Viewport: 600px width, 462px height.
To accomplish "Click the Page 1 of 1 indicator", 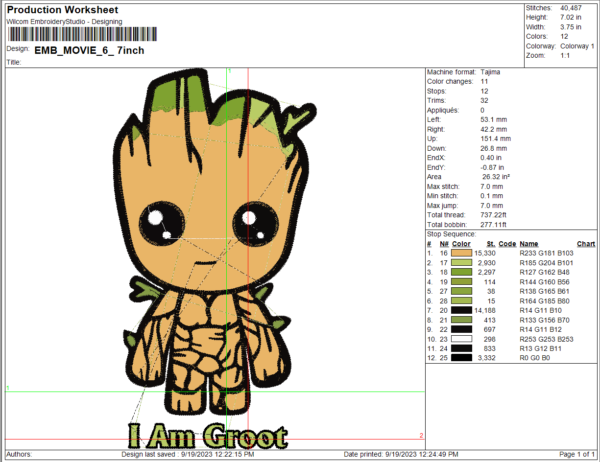I will point(574,454).
